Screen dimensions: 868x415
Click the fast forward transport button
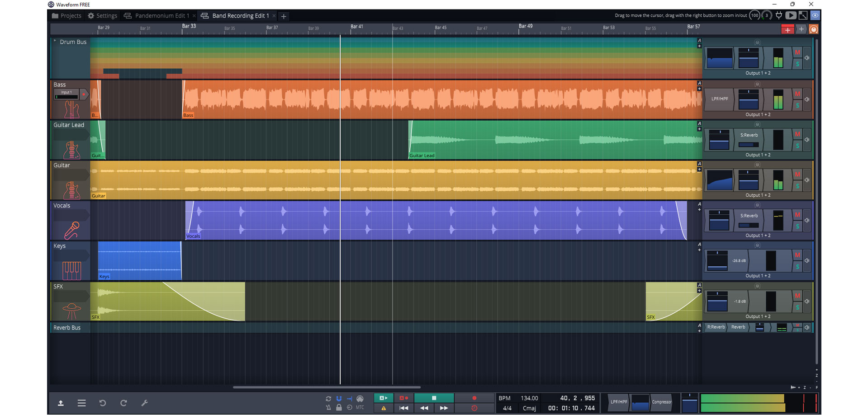pos(444,408)
